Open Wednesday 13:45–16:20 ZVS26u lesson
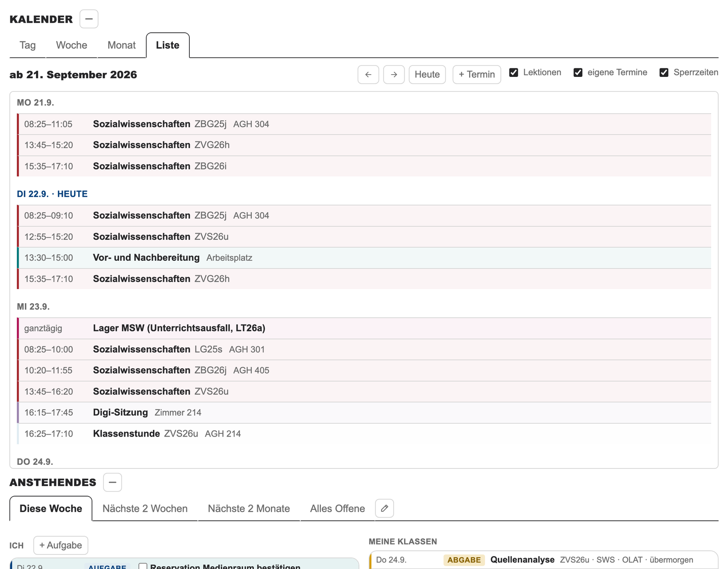The image size is (728, 569). [364, 391]
